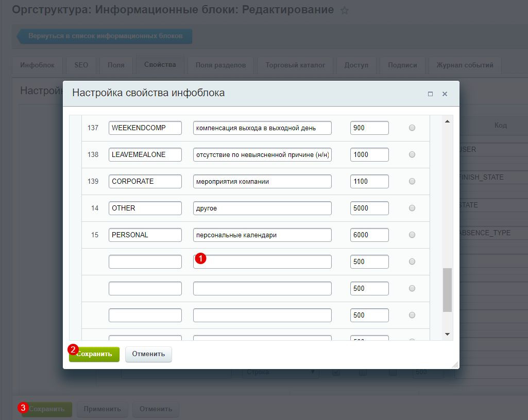Edit value 'компенсация выхода в выходной день'

click(x=262, y=128)
